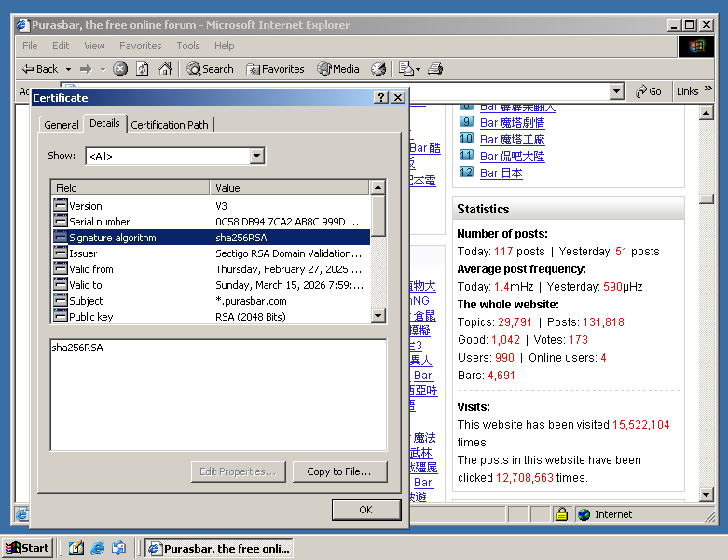This screenshot has height=560, width=728.
Task: Open the Show filter combo box
Action: (x=175, y=156)
